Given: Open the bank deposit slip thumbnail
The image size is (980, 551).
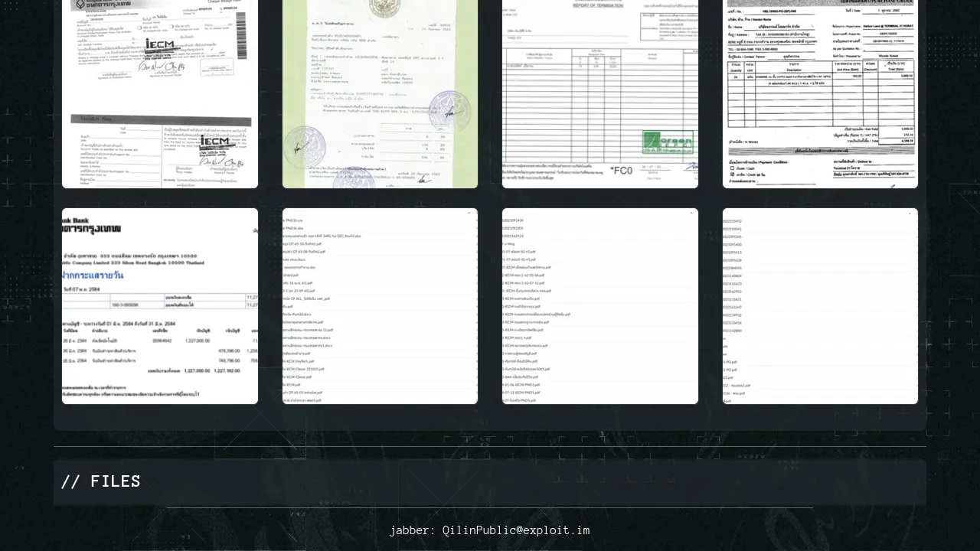Looking at the screenshot, I should [159, 93].
